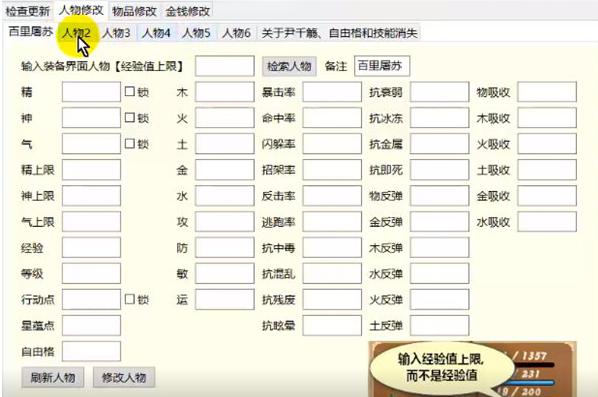Click the 精 value field
598x397 pixels.
pos(91,92)
